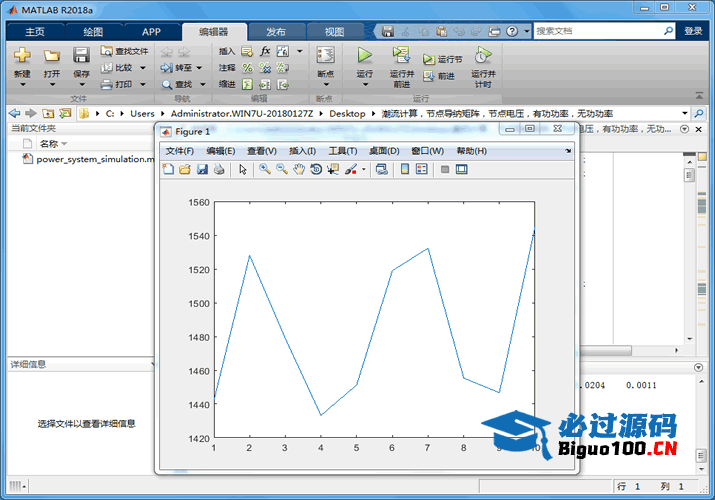715x500 pixels.
Task: Switch to the 主页 (Home) tab
Action: (35, 31)
